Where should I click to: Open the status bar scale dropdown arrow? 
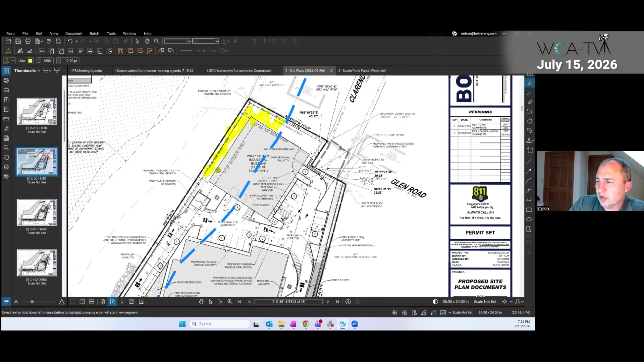click(x=450, y=313)
